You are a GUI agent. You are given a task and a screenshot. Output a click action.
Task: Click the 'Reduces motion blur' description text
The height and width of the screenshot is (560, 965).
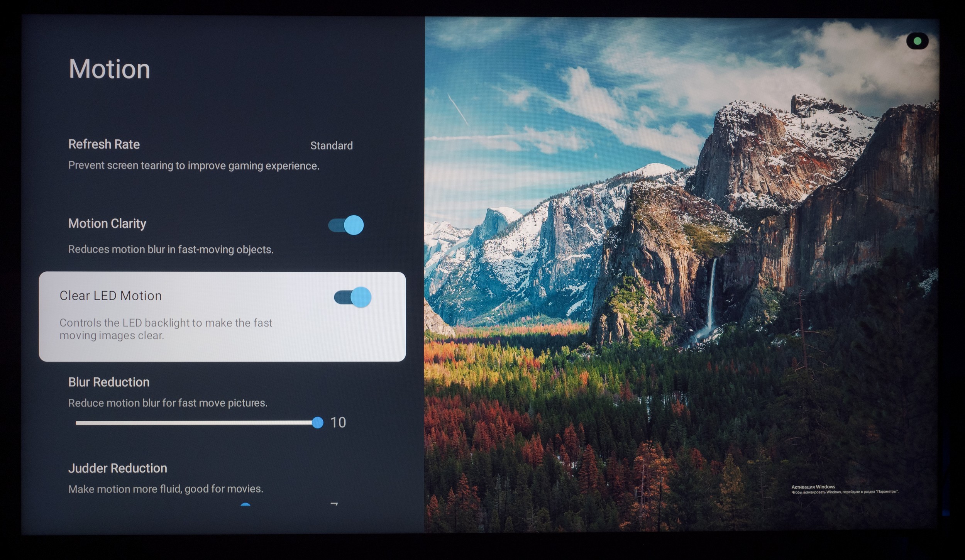(x=171, y=249)
